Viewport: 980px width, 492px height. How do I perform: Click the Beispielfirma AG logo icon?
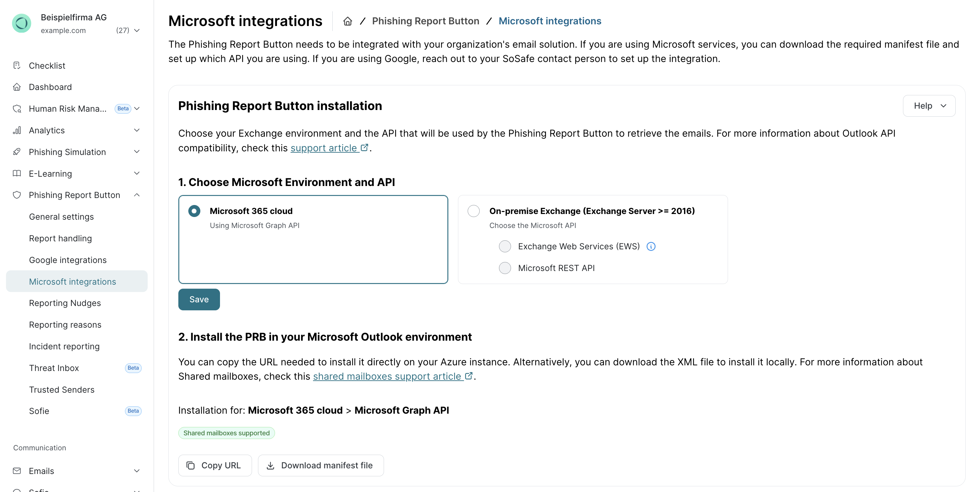coord(22,24)
